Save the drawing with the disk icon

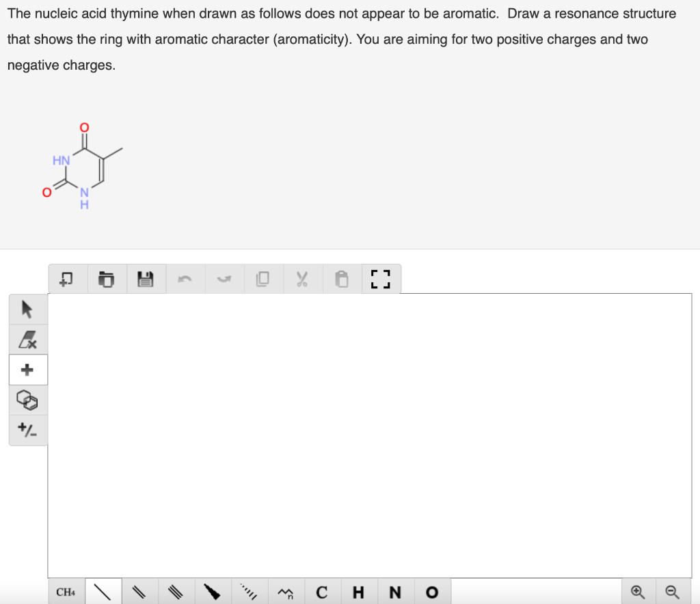coord(146,278)
